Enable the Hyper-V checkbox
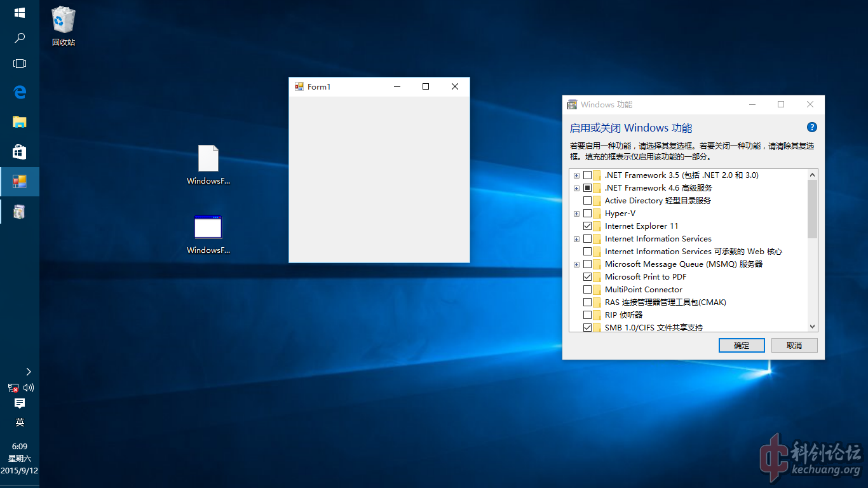This screenshot has width=868, height=488. [587, 213]
